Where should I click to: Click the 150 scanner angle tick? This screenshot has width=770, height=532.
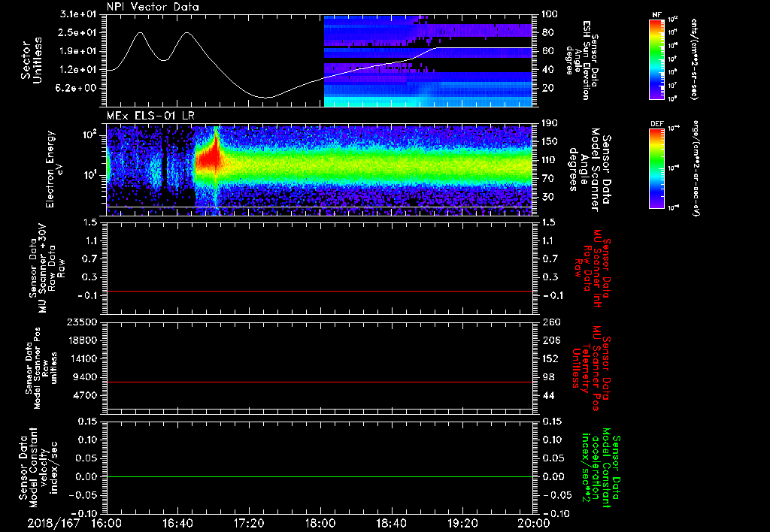(x=549, y=141)
